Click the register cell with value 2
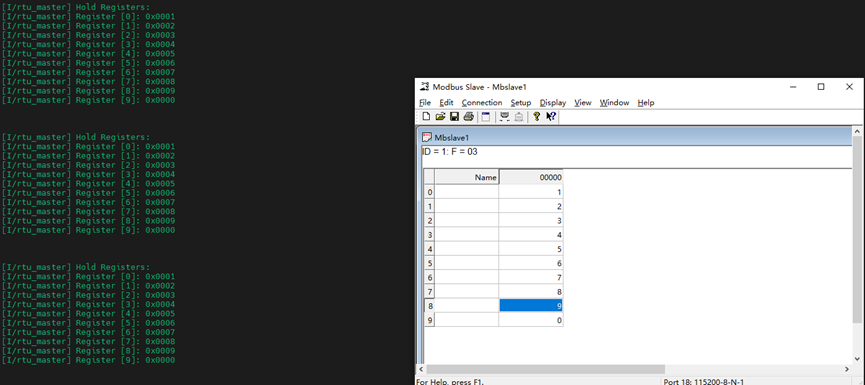This screenshot has width=865, height=385. pos(531,206)
